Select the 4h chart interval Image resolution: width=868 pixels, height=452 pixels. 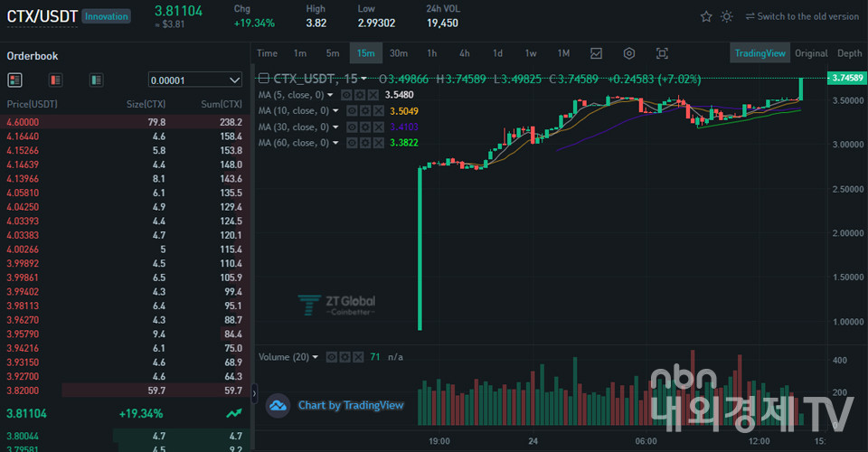(465, 53)
